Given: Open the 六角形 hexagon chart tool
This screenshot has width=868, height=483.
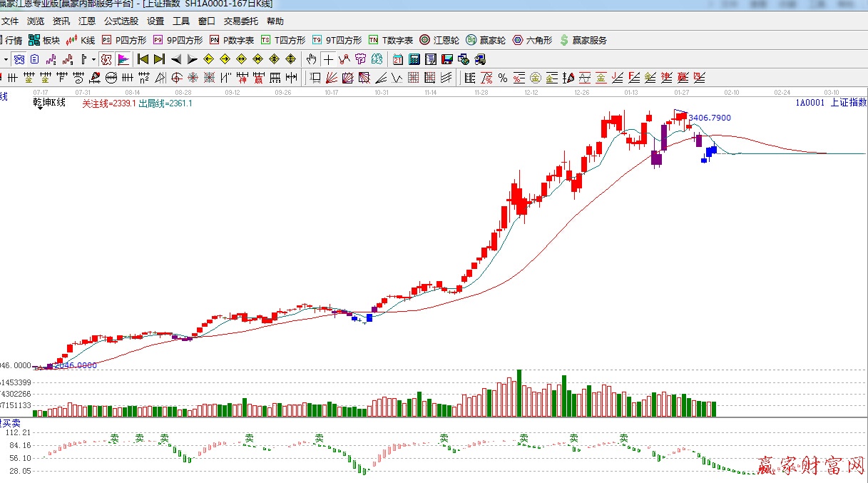Looking at the screenshot, I should [532, 40].
